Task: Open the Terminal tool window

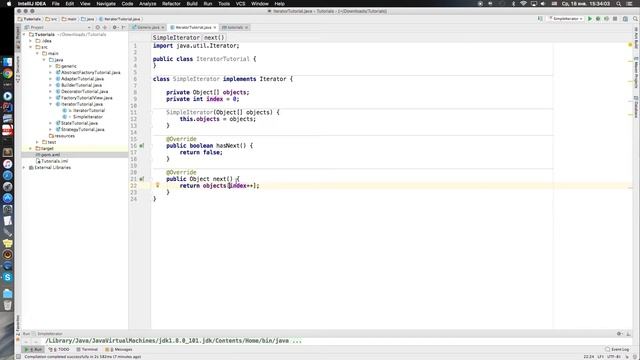Action: coord(87,349)
